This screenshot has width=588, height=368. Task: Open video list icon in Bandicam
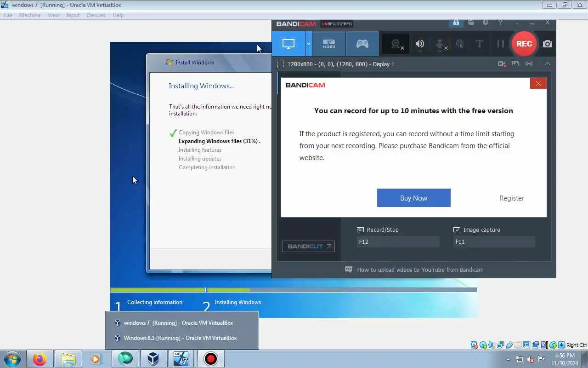click(x=502, y=64)
